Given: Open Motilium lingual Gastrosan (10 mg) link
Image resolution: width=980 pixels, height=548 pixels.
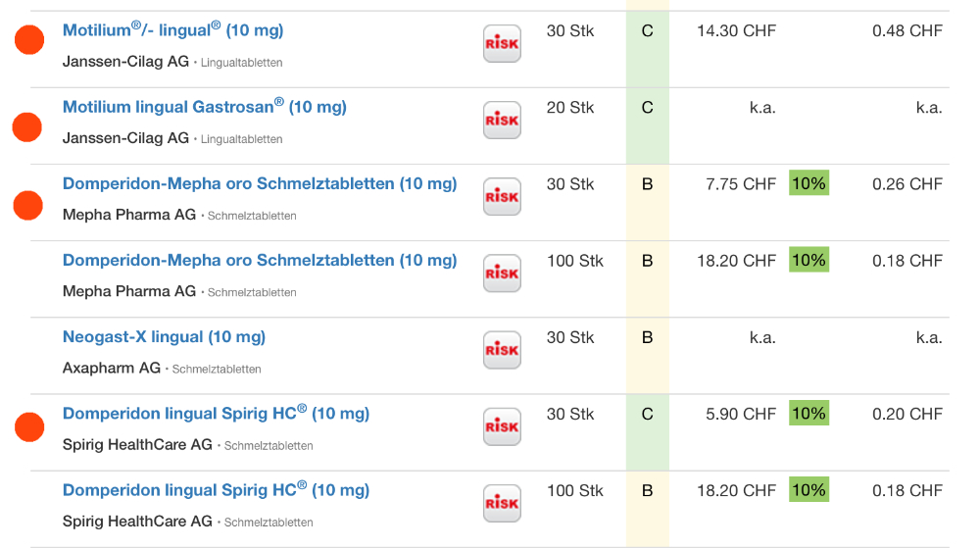Looking at the screenshot, I should tap(204, 107).
